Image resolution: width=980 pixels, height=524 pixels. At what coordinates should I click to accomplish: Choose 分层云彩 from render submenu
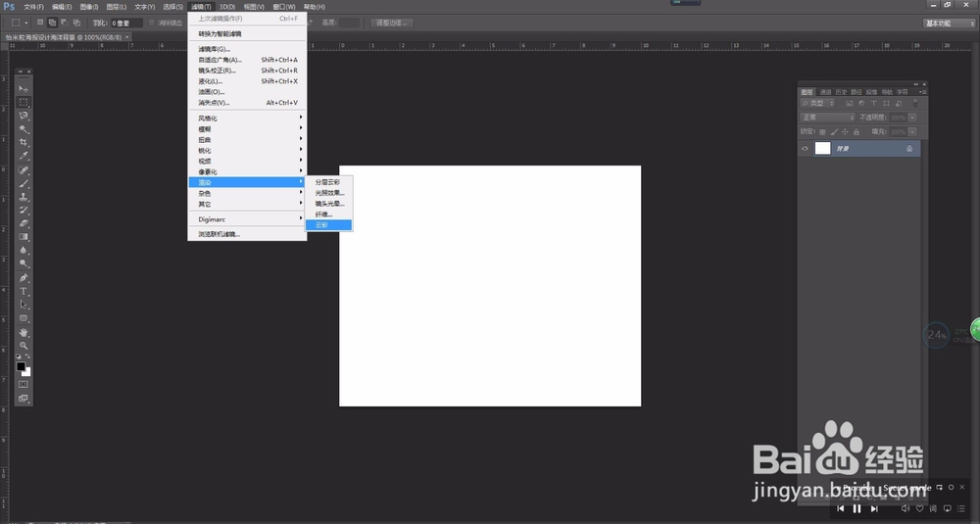point(328,182)
